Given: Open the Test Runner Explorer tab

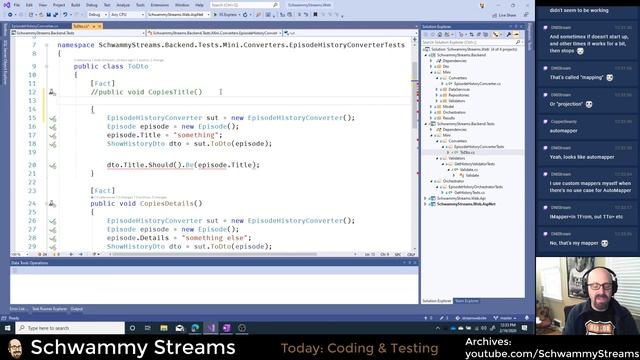Looking at the screenshot, I should coord(49,309).
